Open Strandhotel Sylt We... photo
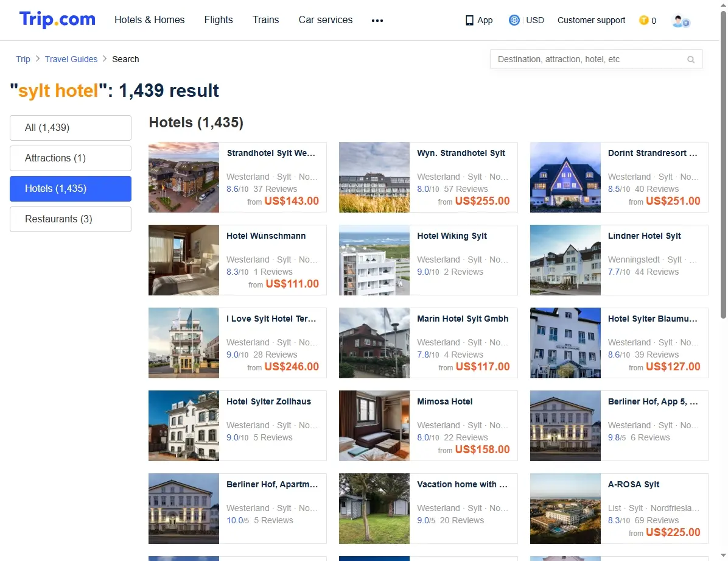 coord(184,177)
